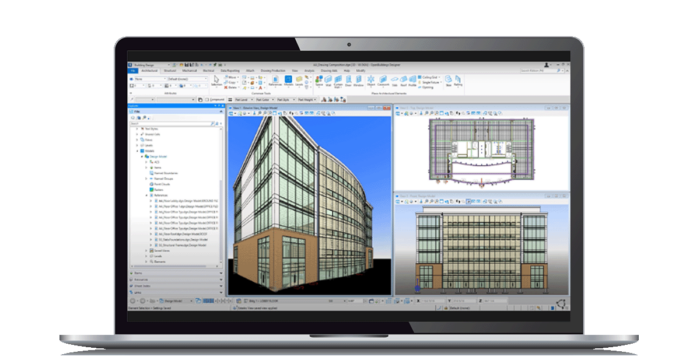Open the Part Level dropdown
The width and height of the screenshot is (700, 360).
244,100
